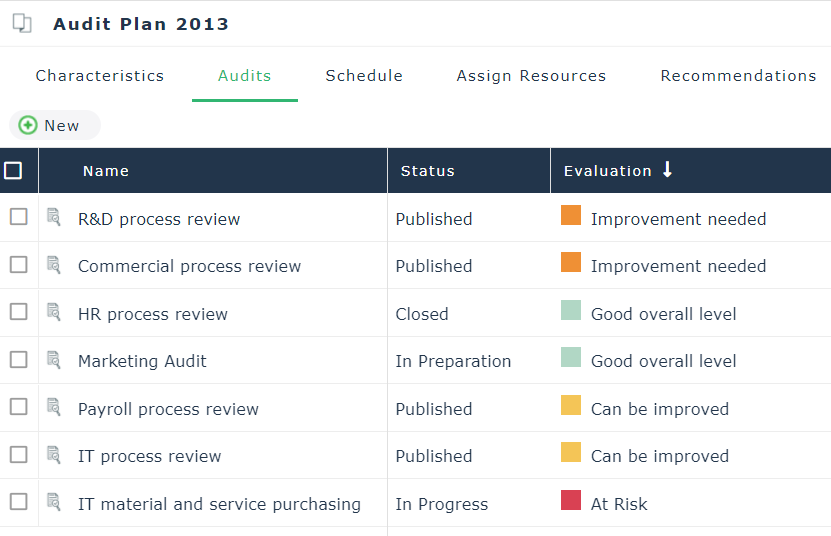Open the Commercial process review audit link
Image resolution: width=831 pixels, height=536 pixels.
click(x=189, y=266)
